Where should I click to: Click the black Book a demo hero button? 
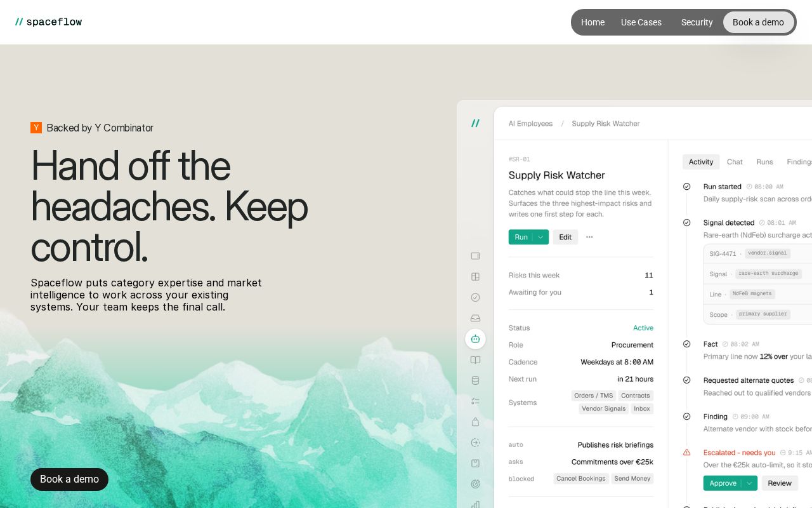[69, 479]
